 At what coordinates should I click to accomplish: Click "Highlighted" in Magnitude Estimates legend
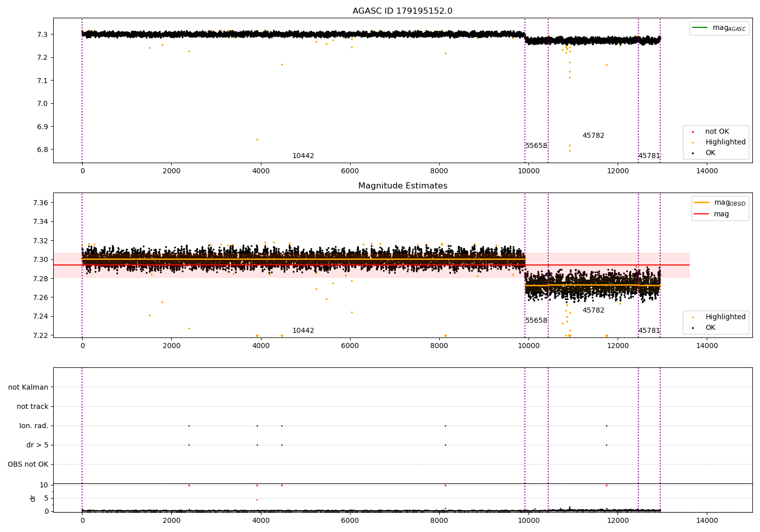(726, 317)
